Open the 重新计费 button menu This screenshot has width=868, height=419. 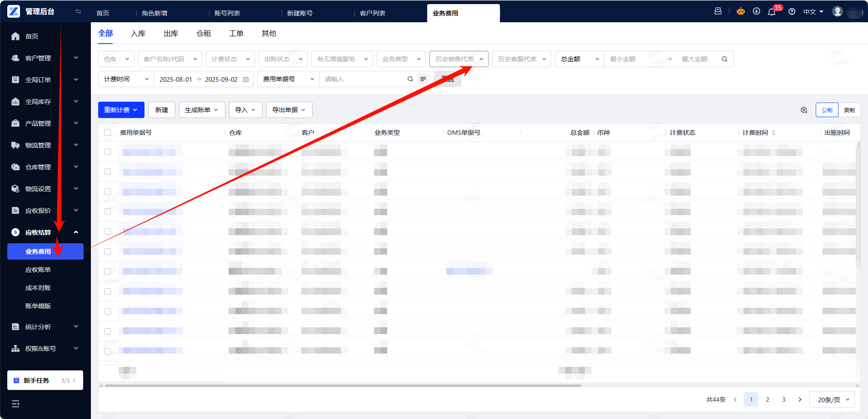click(x=121, y=110)
